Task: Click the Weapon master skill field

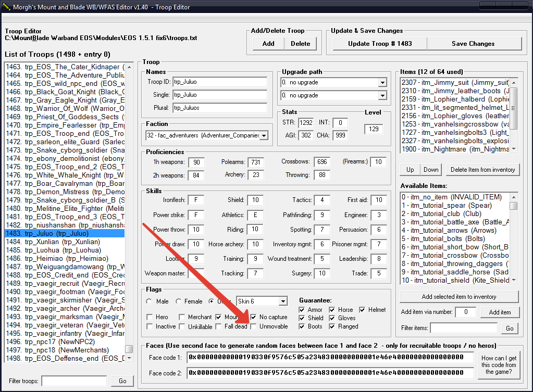Action: [196, 273]
